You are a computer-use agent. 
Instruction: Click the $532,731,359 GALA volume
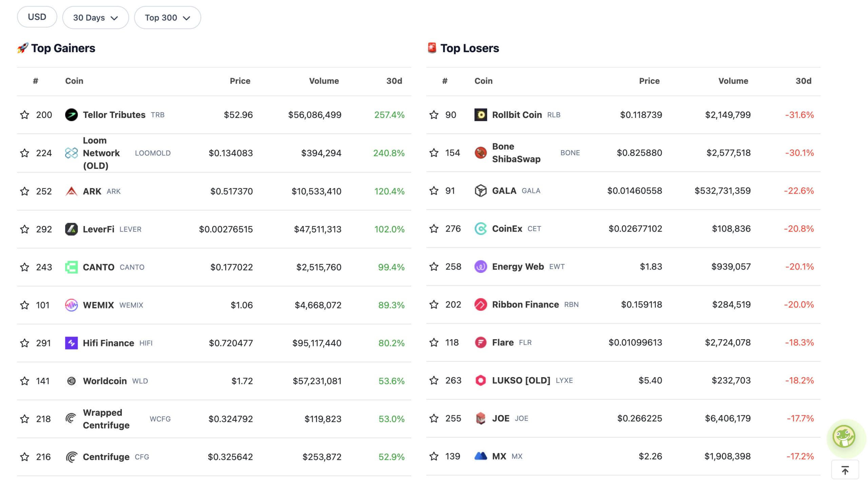coord(723,191)
